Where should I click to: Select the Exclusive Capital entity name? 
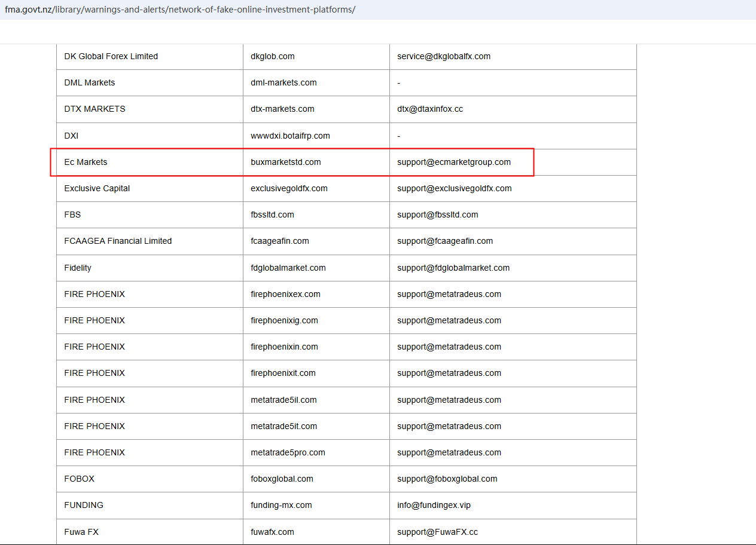point(97,188)
